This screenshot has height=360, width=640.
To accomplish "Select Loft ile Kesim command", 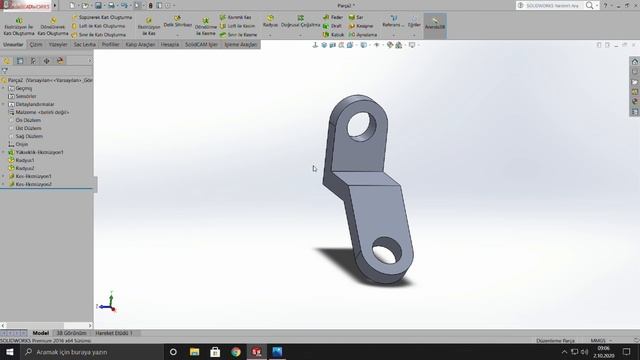I will tap(237, 26).
